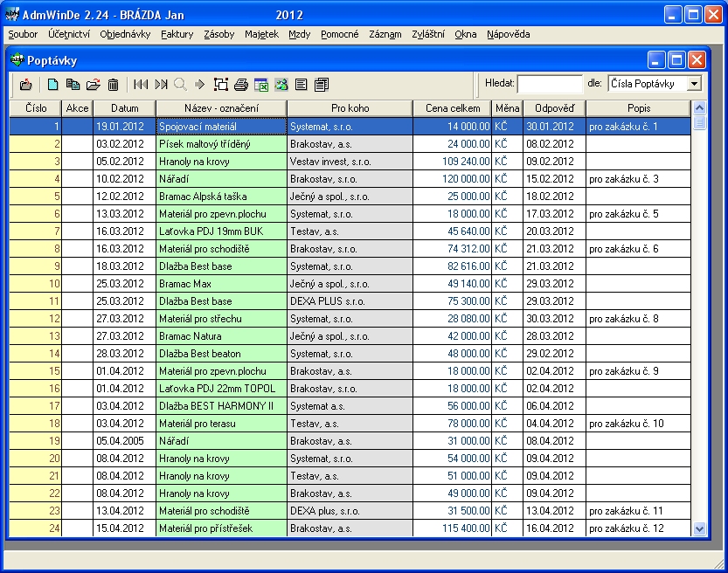Open the Zvláštní menu
Image resolution: width=728 pixels, height=573 pixels.
tap(428, 34)
